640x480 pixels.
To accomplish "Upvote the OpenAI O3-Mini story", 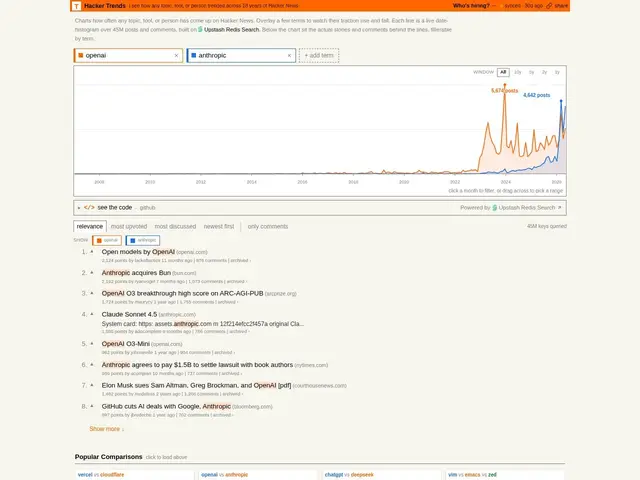I will point(92,344).
